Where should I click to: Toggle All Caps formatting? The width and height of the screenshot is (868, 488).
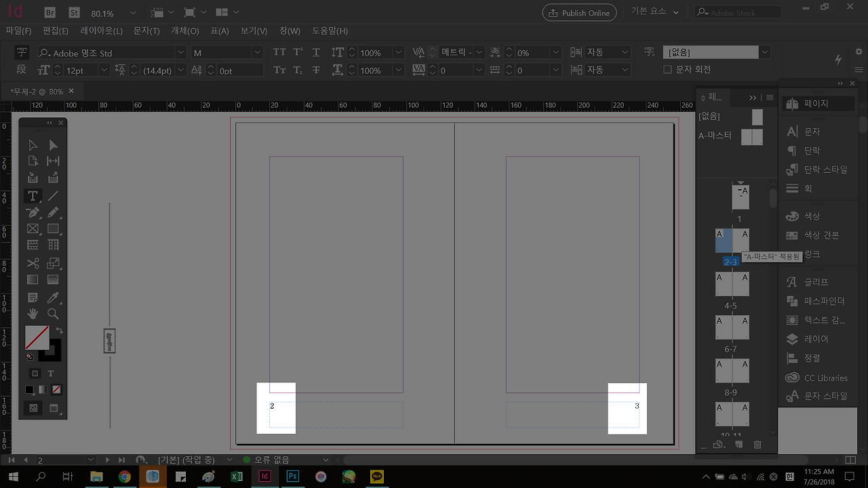point(279,52)
